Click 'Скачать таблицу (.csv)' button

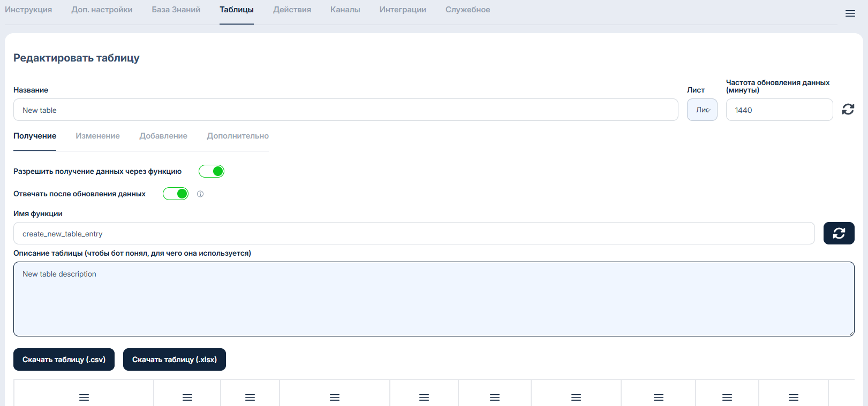tap(64, 359)
